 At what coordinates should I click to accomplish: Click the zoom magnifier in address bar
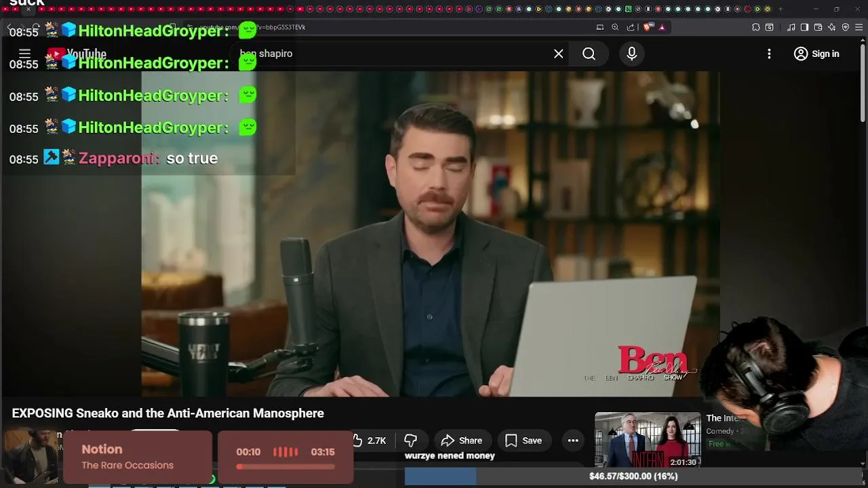(x=615, y=27)
